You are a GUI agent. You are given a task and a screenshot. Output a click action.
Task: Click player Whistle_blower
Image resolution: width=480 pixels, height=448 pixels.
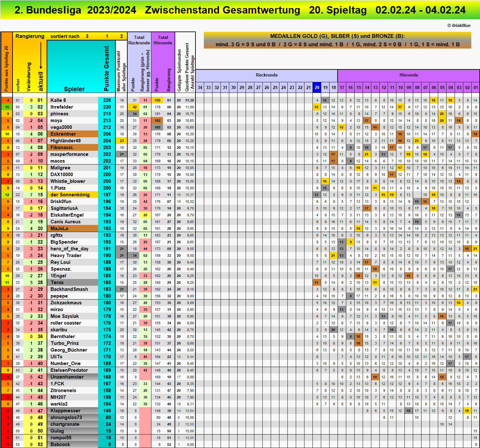tap(68, 181)
